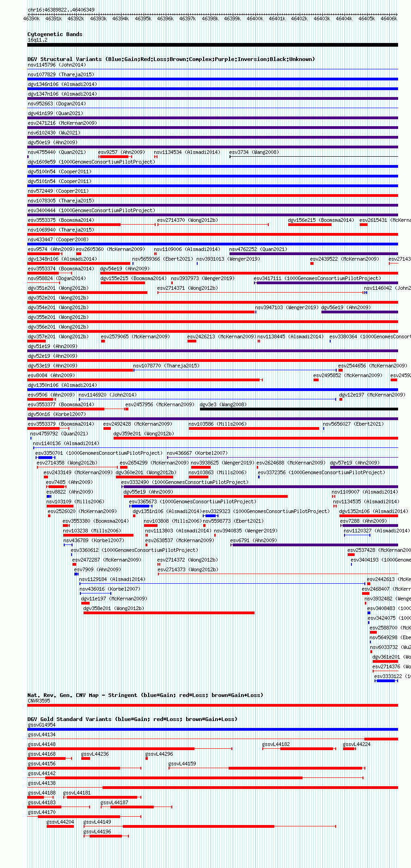Open the esv6791 (Ahn2009) label

coord(254,540)
